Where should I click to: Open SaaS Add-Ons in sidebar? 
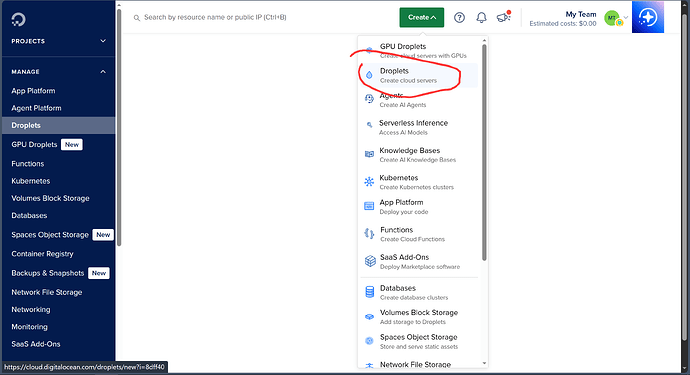(36, 344)
